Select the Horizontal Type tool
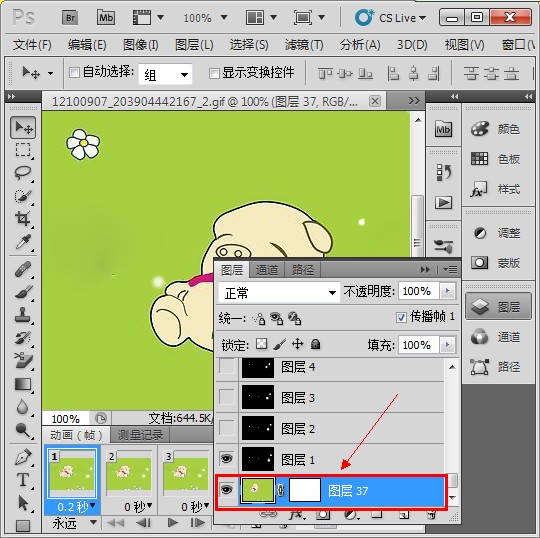 coord(23,480)
